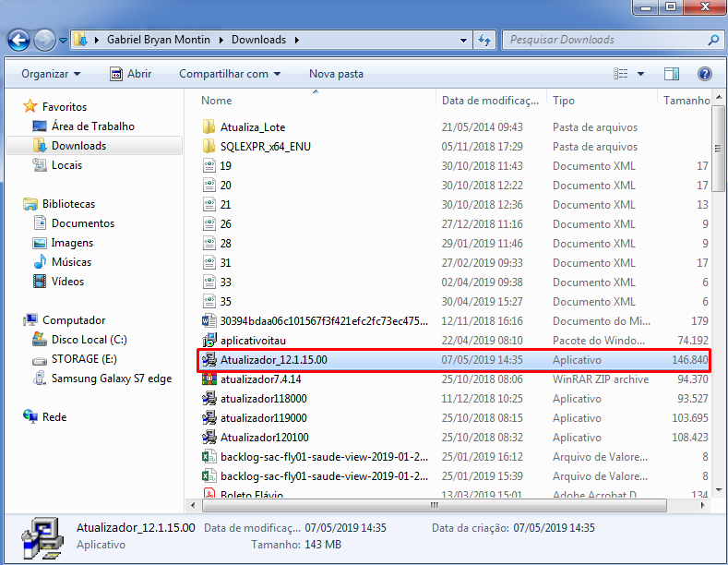Viewport: 728px width, 565px height.
Task: Click the Downloads breadcrumb segment
Action: coord(258,40)
